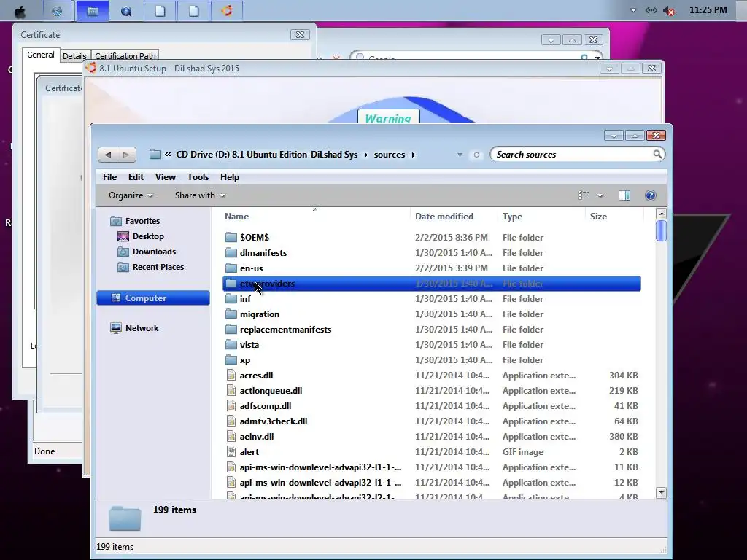Click the alert GIF file icon
This screenshot has height=560, width=747.
231,452
